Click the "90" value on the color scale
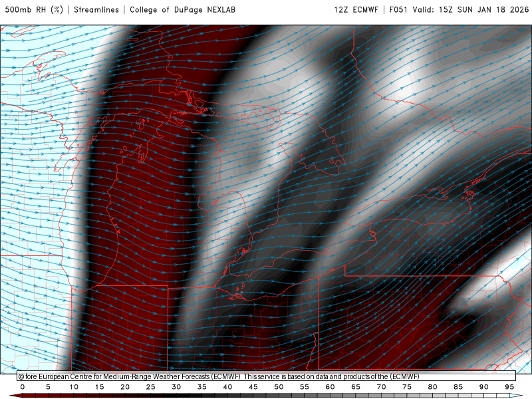The height and width of the screenshot is (399, 532). (x=484, y=387)
